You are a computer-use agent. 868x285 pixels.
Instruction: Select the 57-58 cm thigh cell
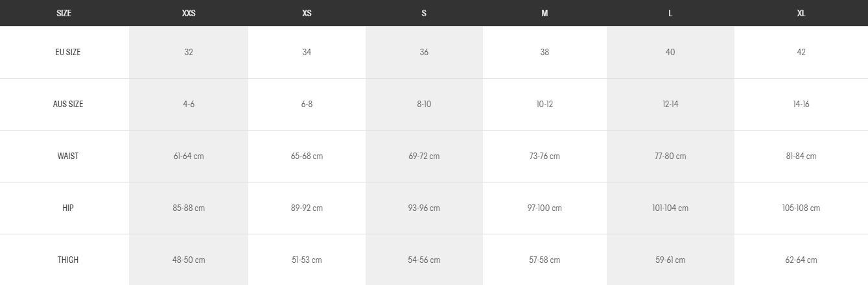tap(545, 260)
